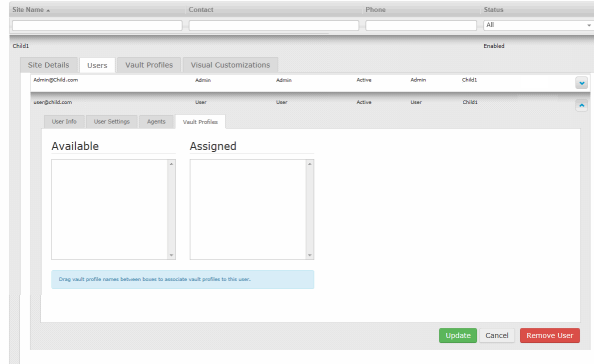Focus the Site Name filter field
Screen dimensions: 594x364
(97, 25)
